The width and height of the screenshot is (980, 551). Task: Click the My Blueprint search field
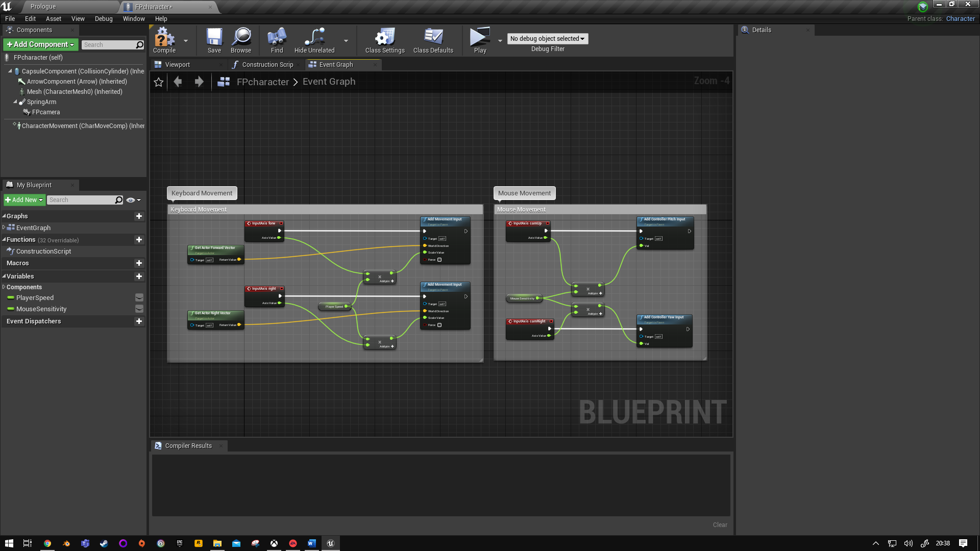point(81,200)
